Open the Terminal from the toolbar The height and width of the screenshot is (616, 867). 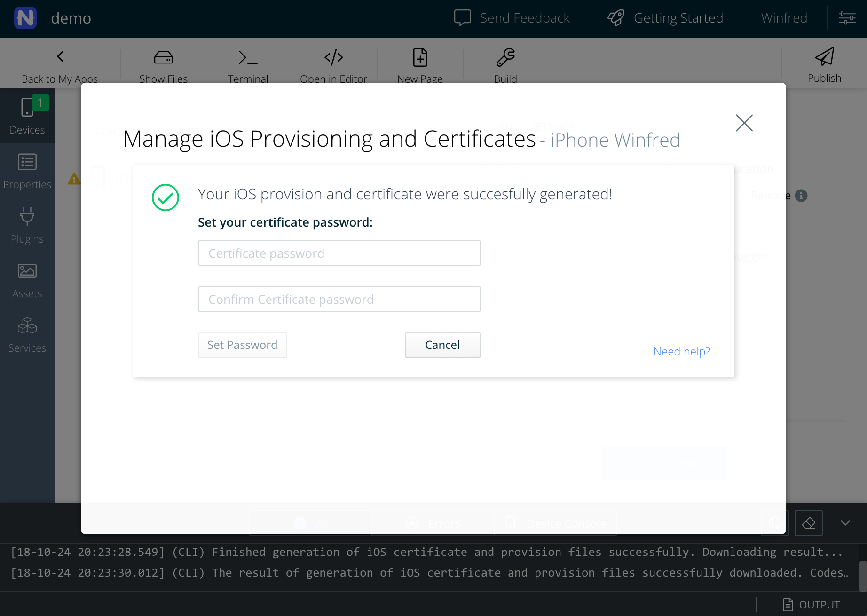(x=248, y=57)
